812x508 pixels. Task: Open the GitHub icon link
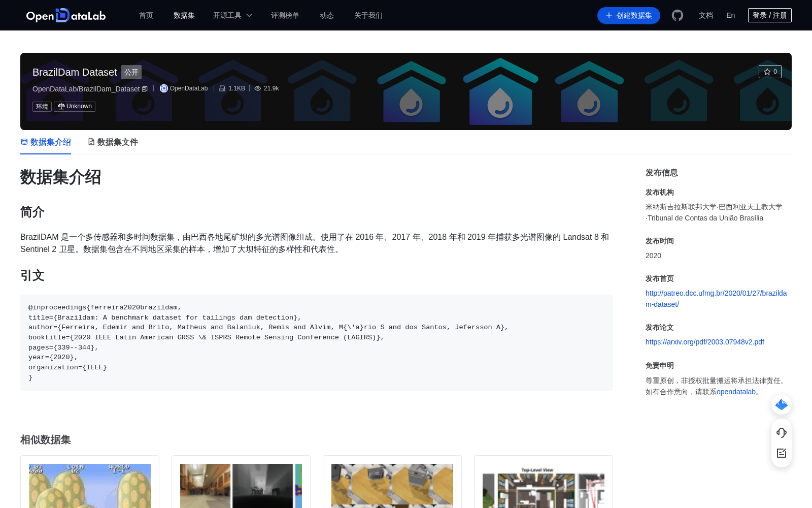tap(677, 15)
